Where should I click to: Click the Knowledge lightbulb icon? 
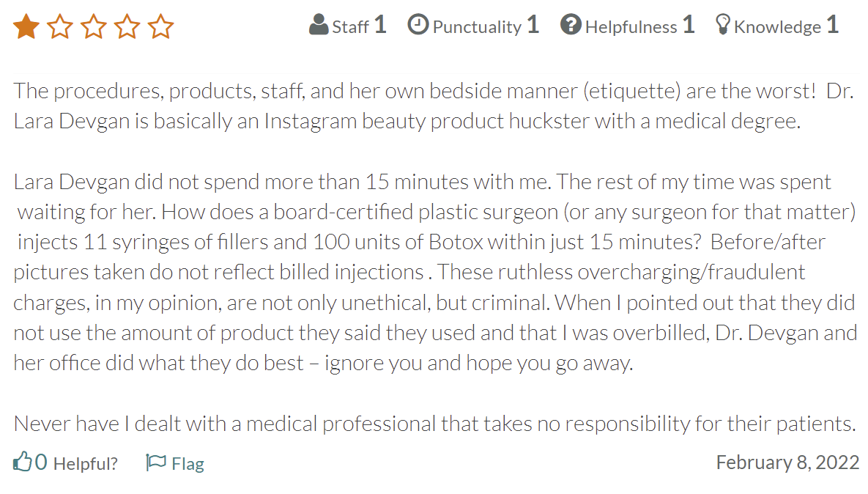[722, 25]
